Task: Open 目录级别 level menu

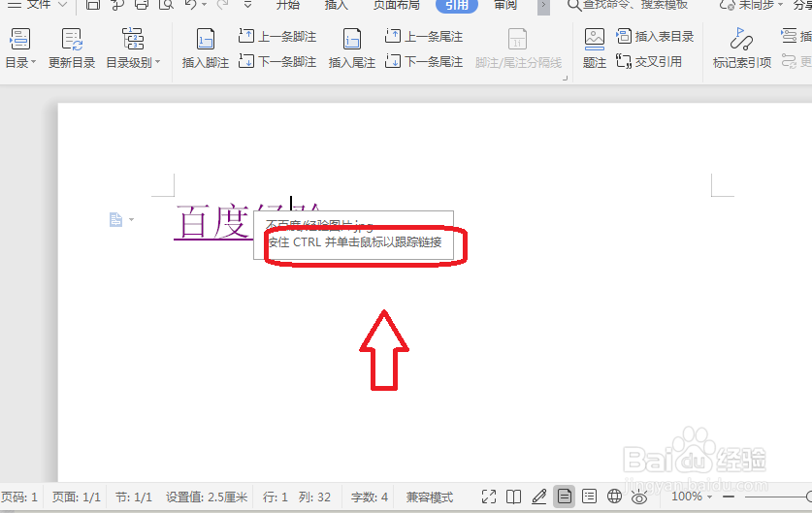Action: click(x=133, y=48)
